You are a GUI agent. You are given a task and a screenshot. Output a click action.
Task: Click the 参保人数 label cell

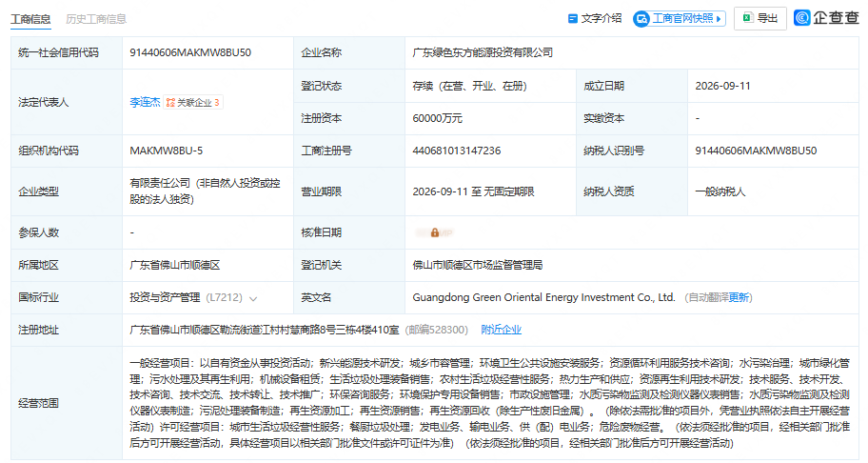coord(67,232)
